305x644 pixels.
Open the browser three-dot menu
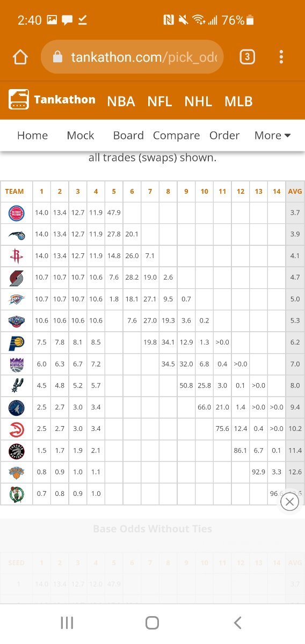tap(281, 57)
